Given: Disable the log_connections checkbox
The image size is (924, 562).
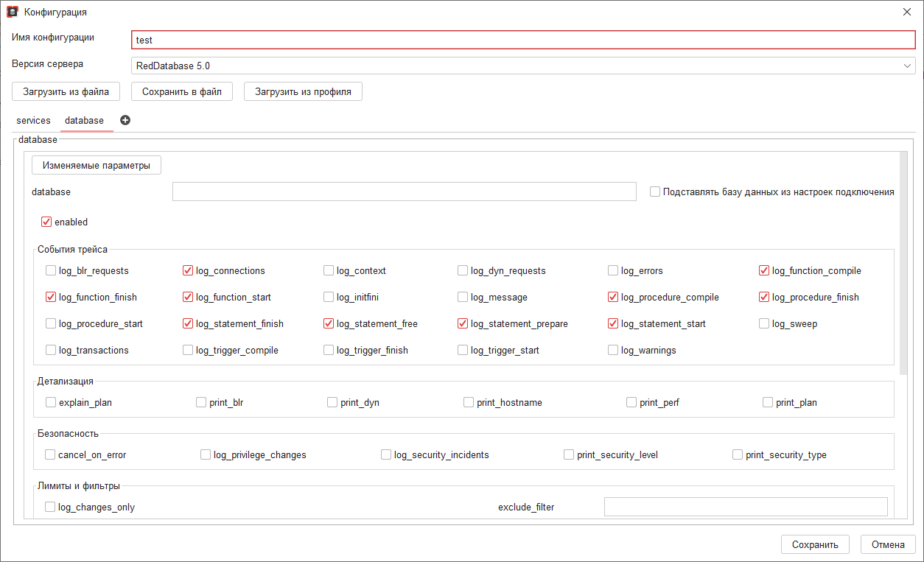Looking at the screenshot, I should (x=187, y=270).
